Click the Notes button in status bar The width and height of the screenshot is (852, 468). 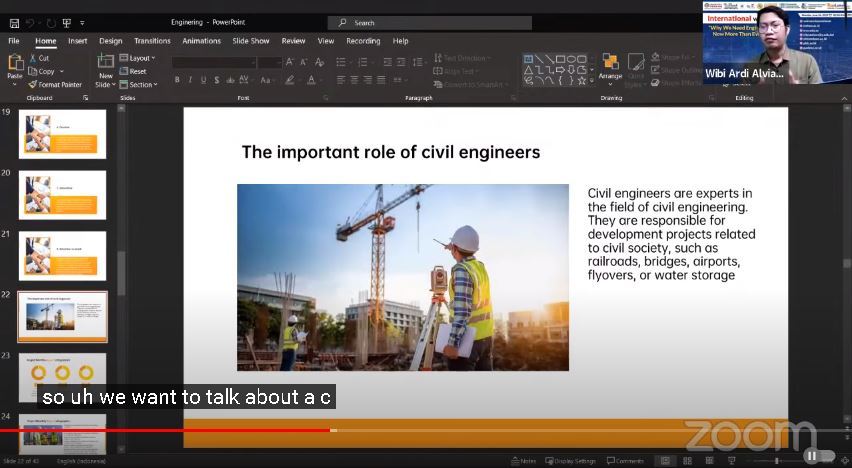[524, 461]
